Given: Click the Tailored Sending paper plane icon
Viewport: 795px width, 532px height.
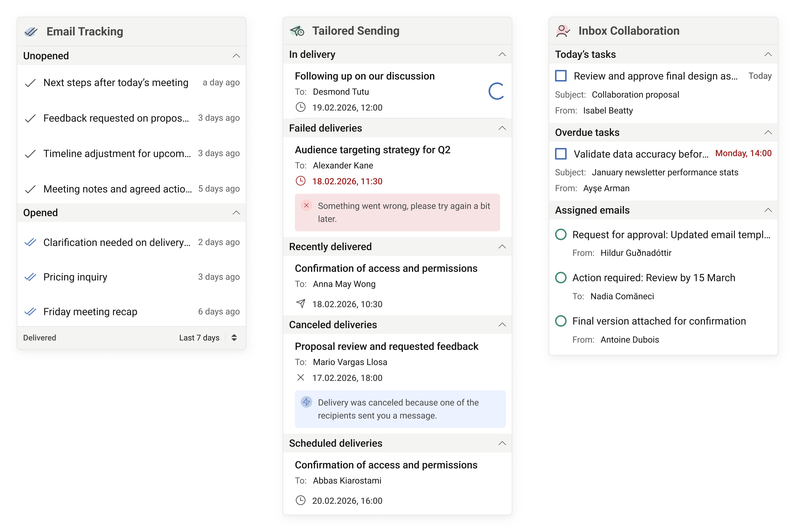Looking at the screenshot, I should point(297,31).
